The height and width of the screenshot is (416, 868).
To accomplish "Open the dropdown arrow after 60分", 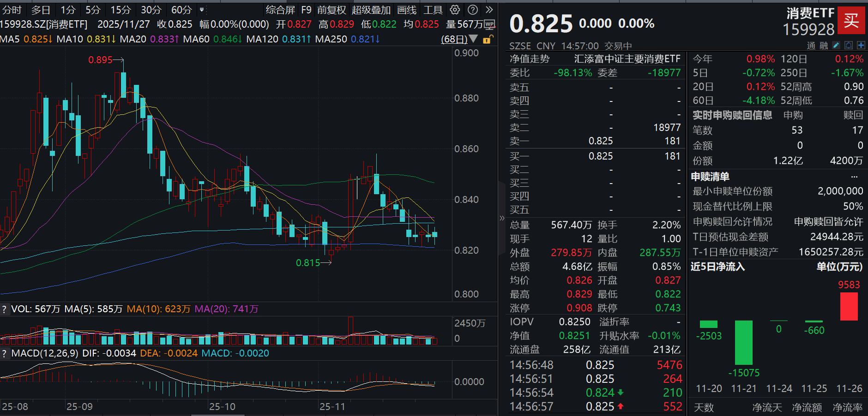I will [x=202, y=10].
